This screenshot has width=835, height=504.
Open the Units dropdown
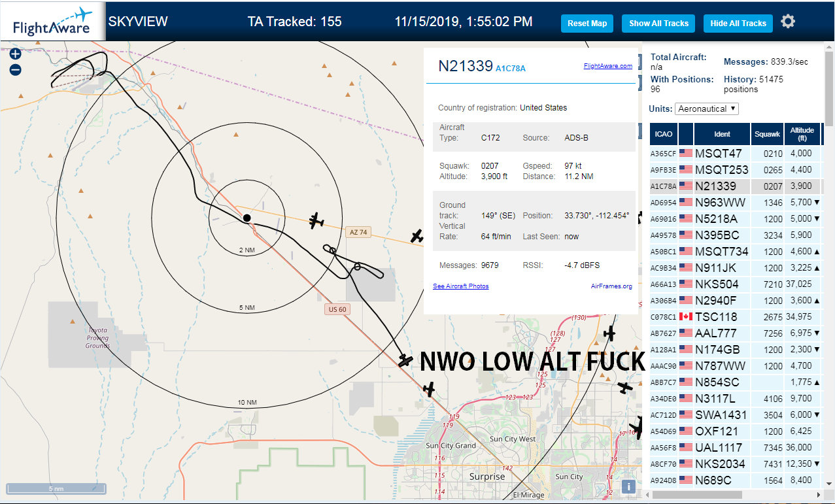tap(707, 109)
